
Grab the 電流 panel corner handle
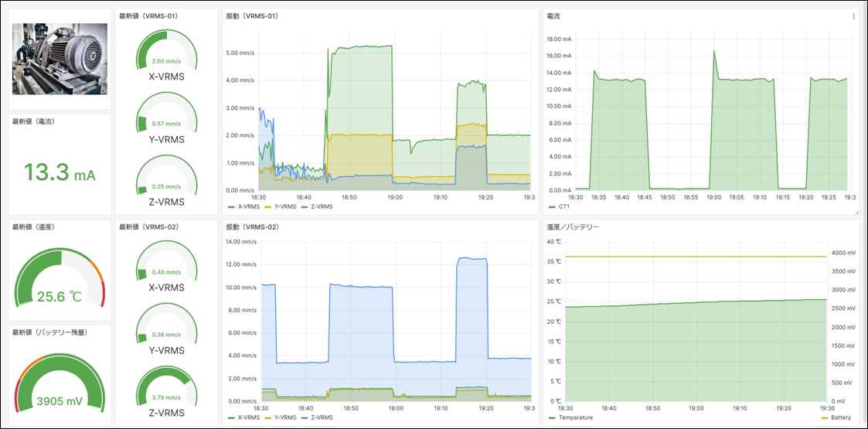point(856,212)
